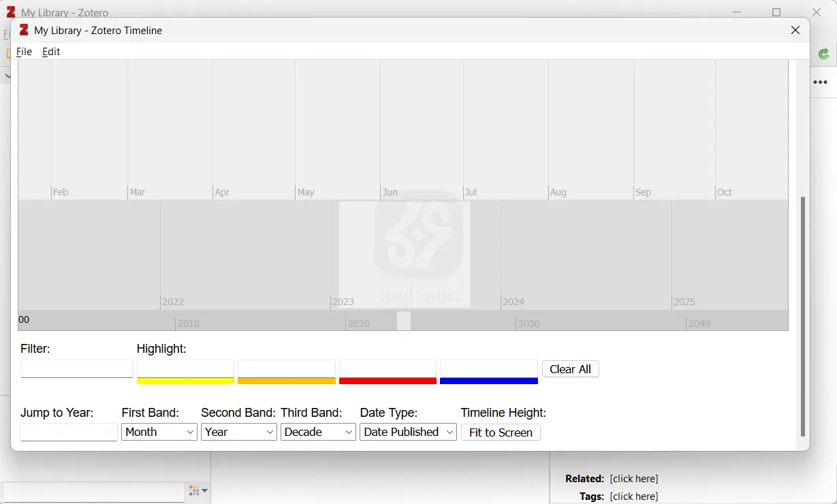Expand the First Band Month dropdown
This screenshot has width=837, height=504.
tap(159, 432)
